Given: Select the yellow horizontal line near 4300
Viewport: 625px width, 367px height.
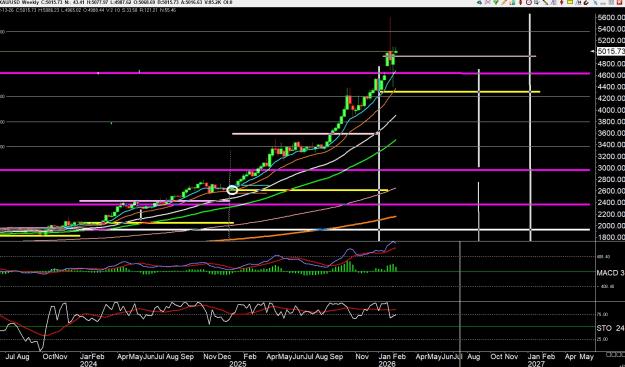Looking at the screenshot, I should coord(460,92).
